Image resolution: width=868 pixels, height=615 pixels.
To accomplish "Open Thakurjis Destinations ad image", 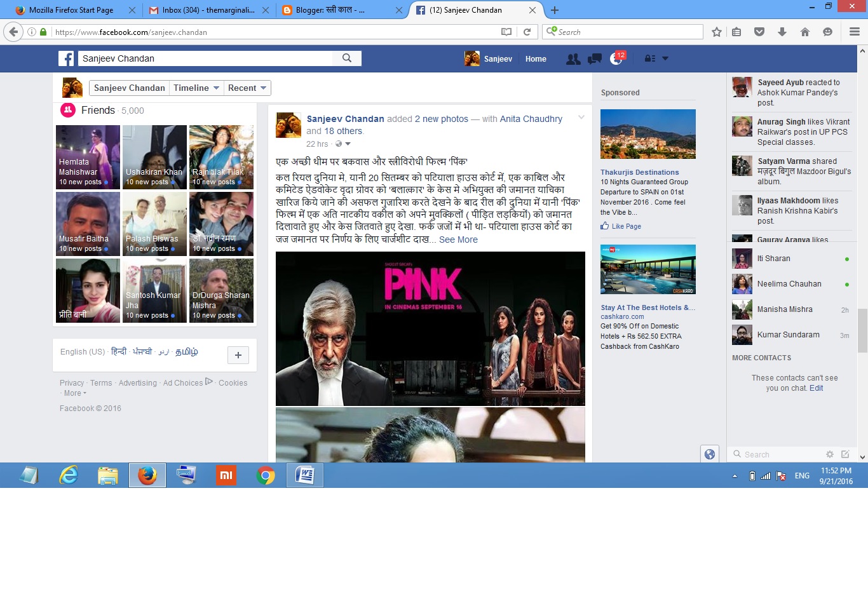I will (x=648, y=134).
